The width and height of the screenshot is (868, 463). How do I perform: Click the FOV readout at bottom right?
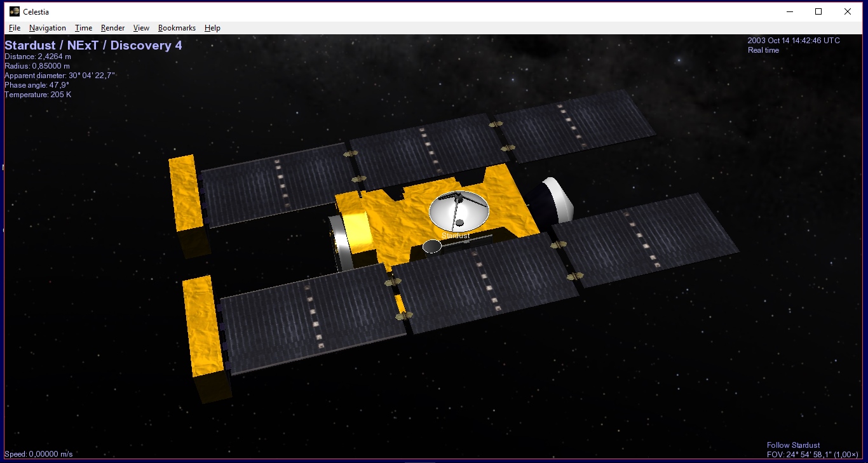point(813,454)
